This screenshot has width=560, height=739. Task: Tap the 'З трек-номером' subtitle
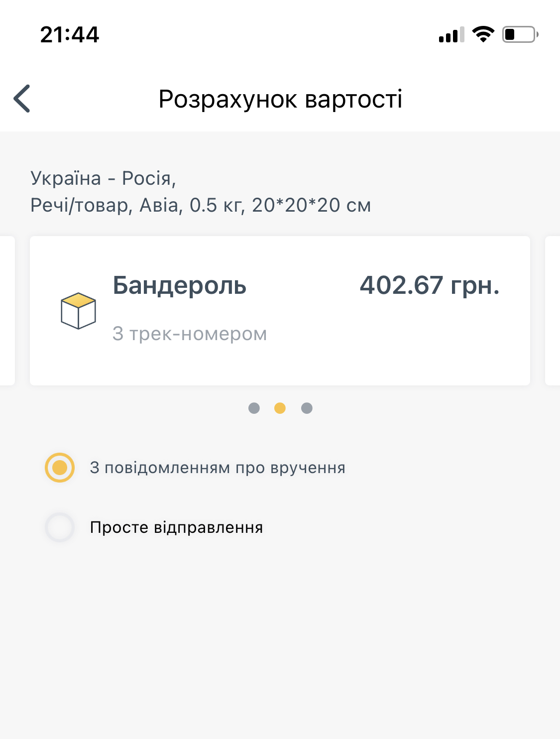tap(190, 334)
